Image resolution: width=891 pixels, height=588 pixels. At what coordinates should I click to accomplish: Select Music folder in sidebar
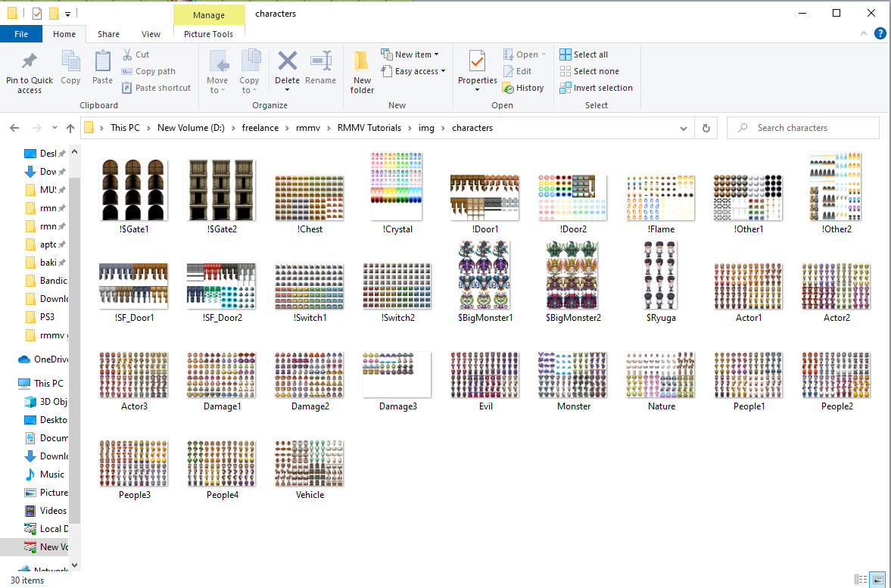coord(45,474)
